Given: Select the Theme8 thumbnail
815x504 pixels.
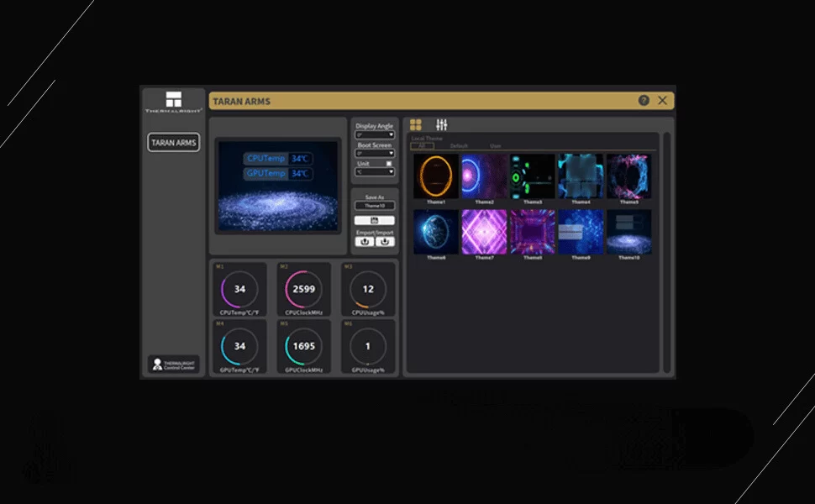Looking at the screenshot, I should click(x=533, y=232).
